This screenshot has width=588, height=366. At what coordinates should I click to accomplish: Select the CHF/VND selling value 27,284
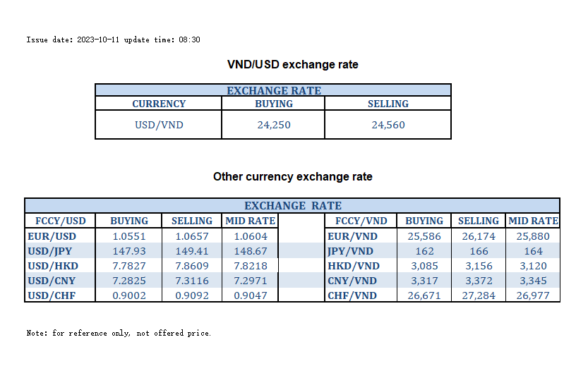479,295
